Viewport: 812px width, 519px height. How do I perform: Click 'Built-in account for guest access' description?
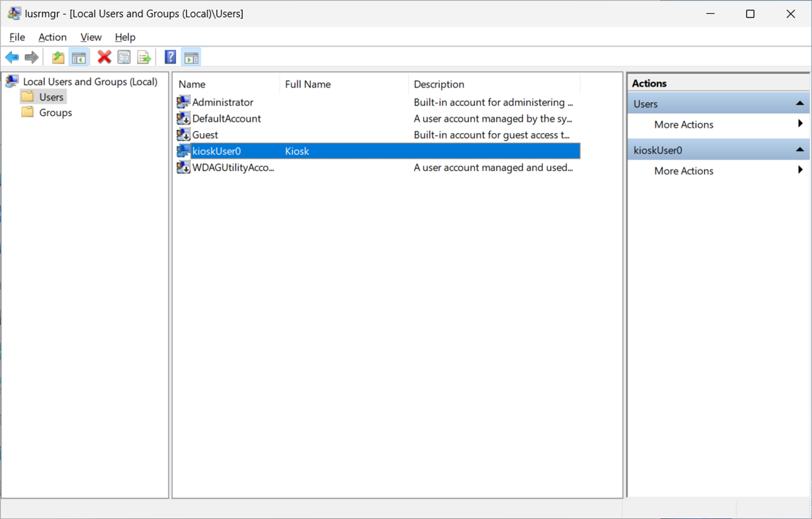click(492, 135)
